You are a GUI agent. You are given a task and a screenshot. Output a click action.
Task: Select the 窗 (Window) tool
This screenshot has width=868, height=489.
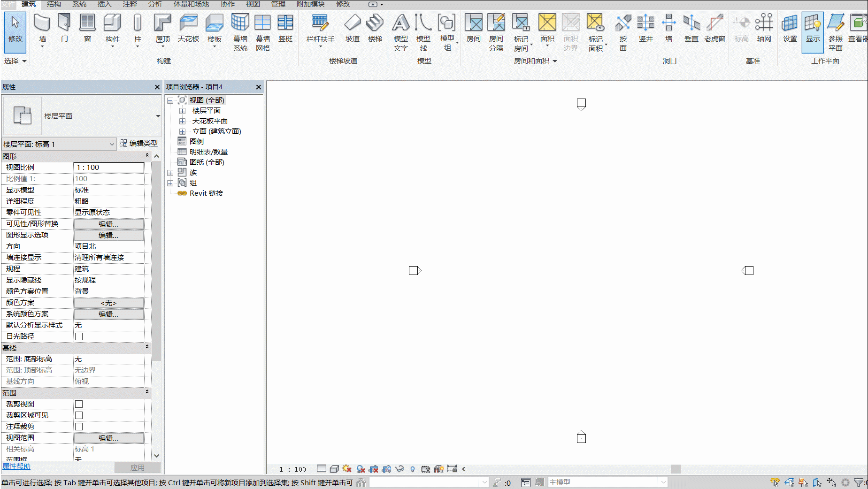(87, 28)
